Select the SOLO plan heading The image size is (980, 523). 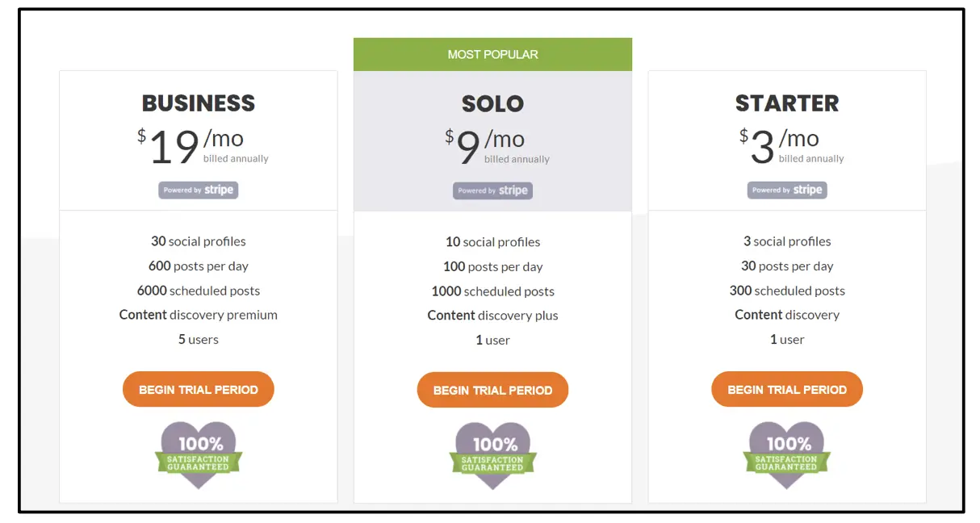tap(492, 104)
